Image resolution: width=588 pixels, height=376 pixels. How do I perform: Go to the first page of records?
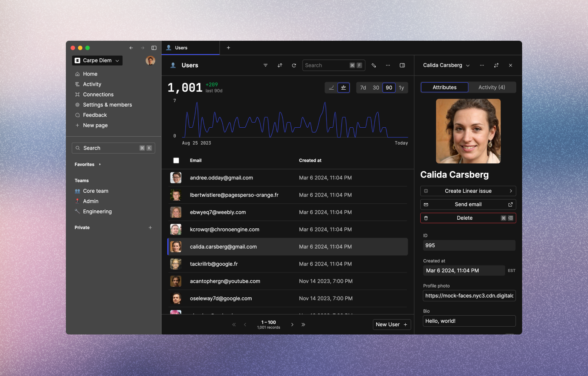pos(234,325)
